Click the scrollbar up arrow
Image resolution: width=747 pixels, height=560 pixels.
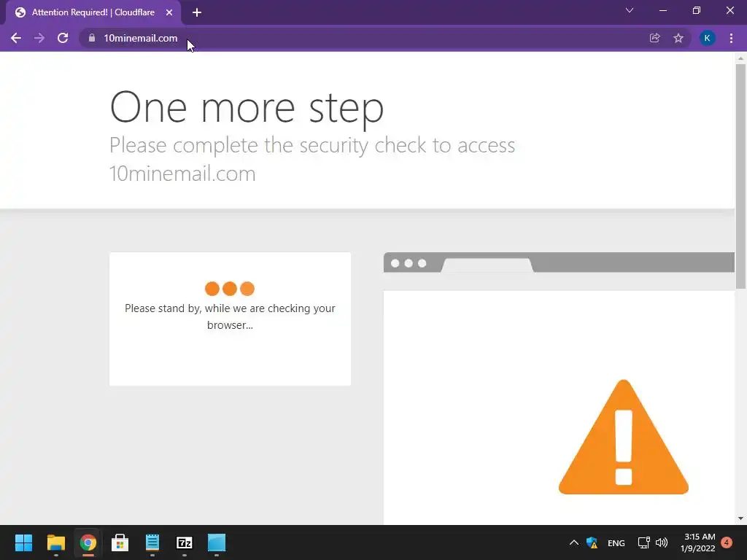coord(740,58)
